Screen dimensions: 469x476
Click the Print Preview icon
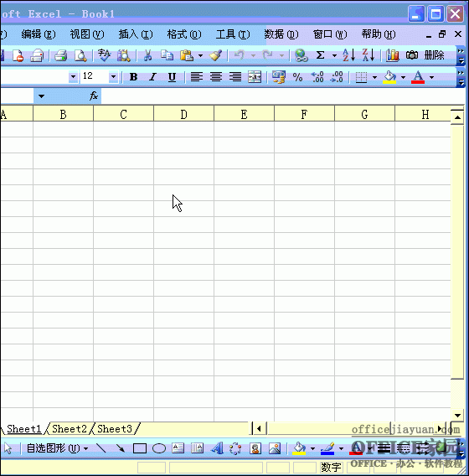coord(80,55)
